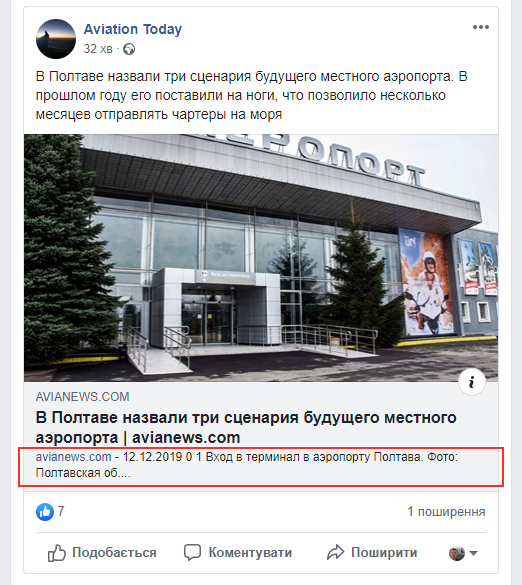The width and height of the screenshot is (522, 585).
Task: Click the speech bubble comment icon
Action: (193, 553)
